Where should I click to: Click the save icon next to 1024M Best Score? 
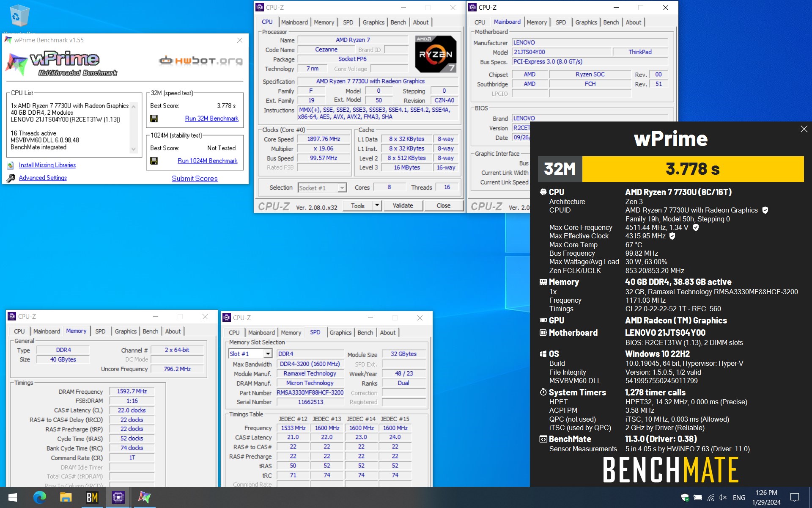pos(154,161)
